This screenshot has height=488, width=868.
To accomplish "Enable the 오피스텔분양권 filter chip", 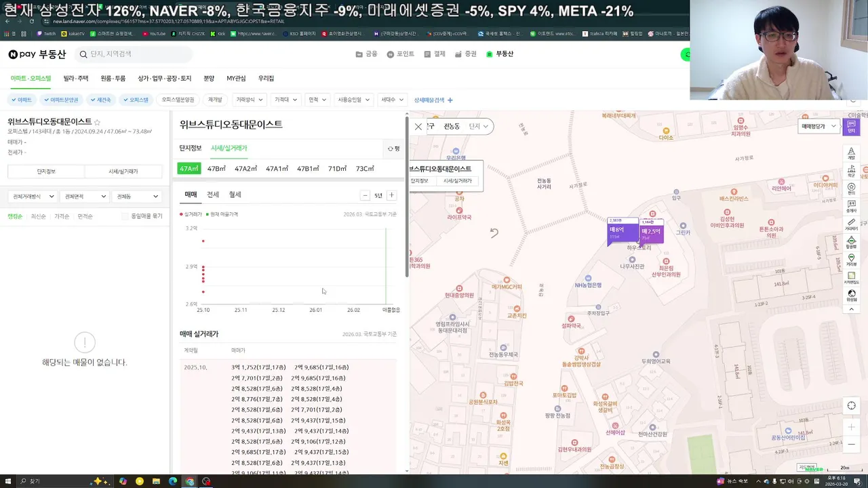I will pyautogui.click(x=178, y=100).
